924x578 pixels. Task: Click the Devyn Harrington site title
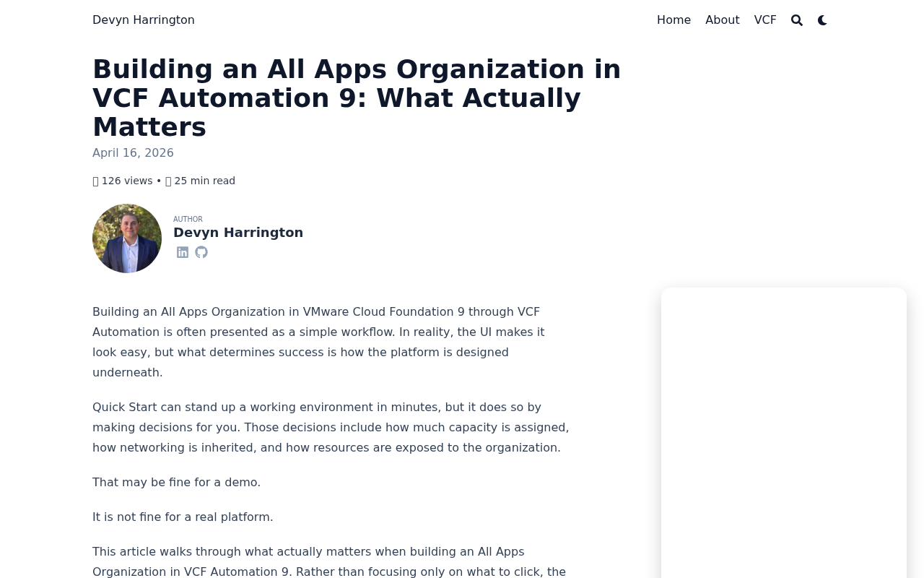point(144,20)
